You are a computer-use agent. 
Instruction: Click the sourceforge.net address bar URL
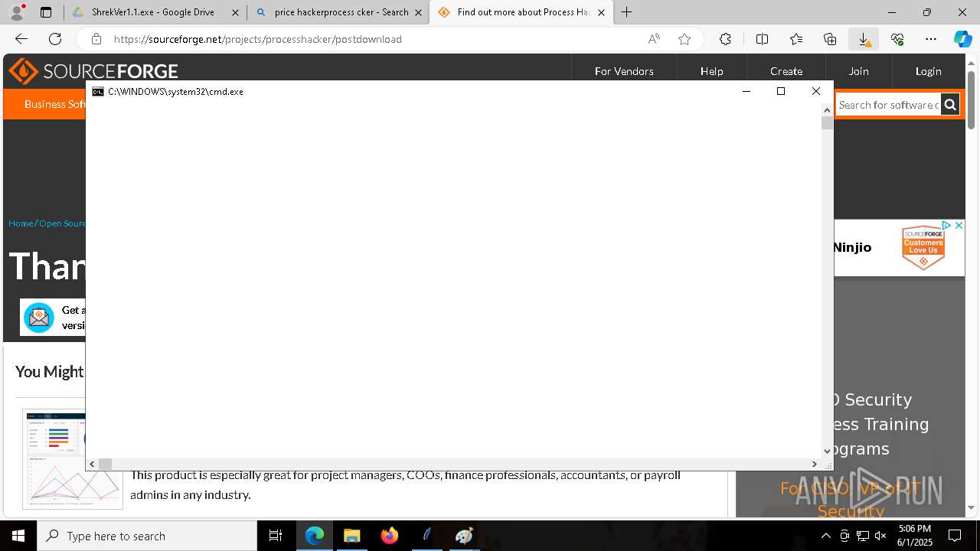click(257, 39)
